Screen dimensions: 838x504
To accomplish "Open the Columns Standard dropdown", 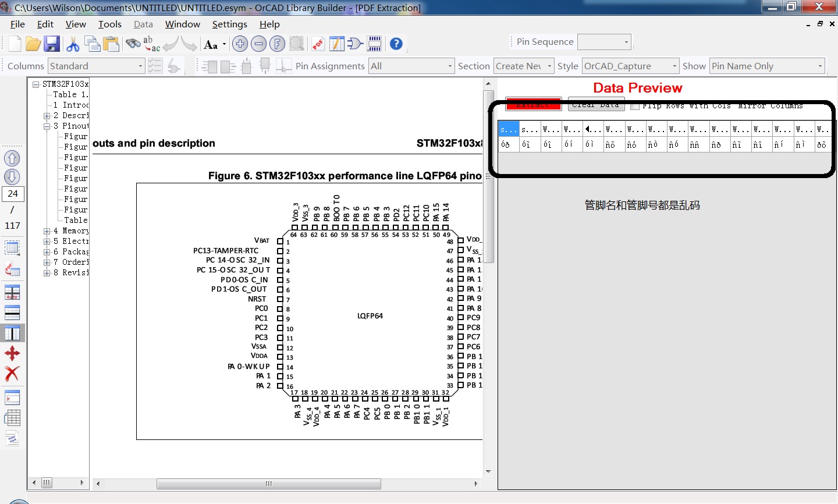I will 96,66.
